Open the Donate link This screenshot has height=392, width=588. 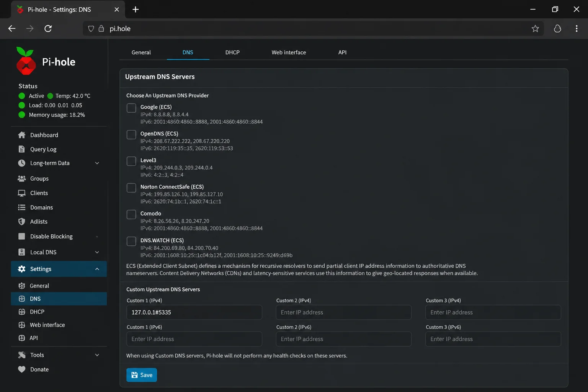tap(39, 369)
